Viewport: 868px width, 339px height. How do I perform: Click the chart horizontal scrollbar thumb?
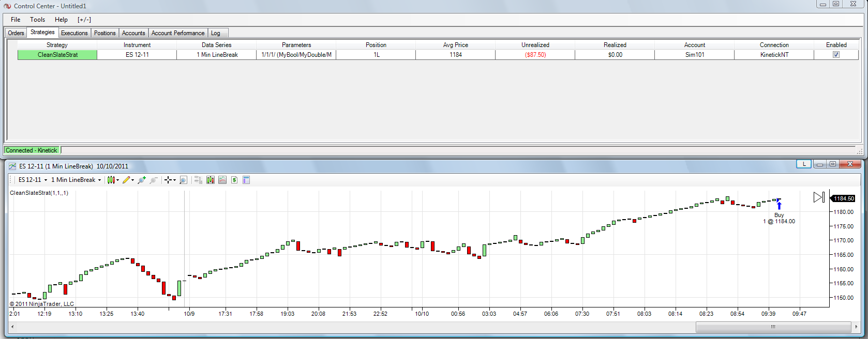pos(773,327)
